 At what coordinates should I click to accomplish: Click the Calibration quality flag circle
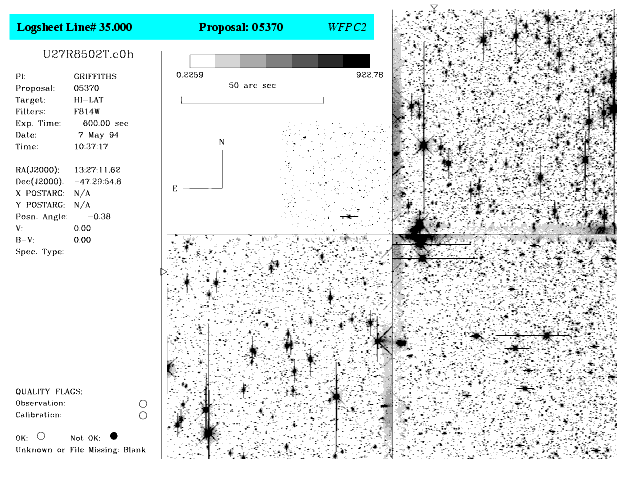pyautogui.click(x=143, y=415)
